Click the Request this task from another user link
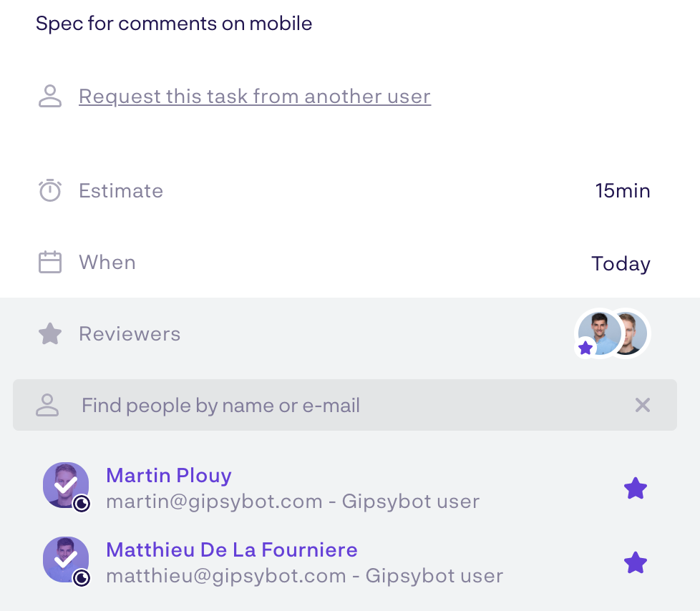 tap(254, 96)
